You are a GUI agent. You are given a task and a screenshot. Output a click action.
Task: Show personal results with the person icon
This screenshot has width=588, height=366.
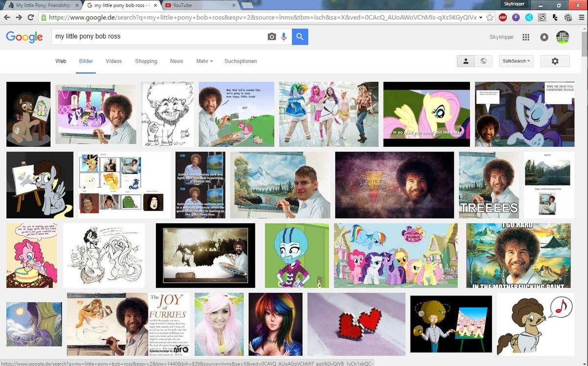click(465, 61)
